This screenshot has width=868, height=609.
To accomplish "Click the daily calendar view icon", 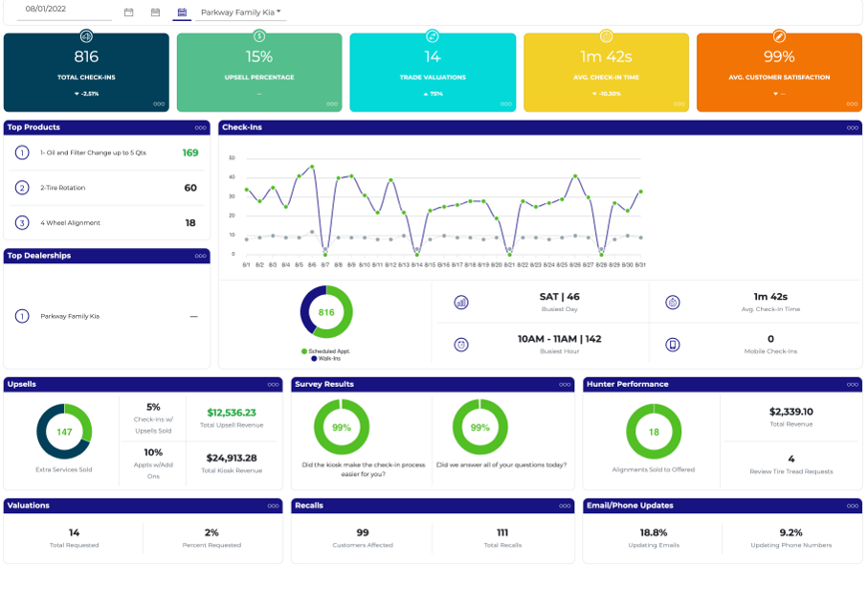I will [x=128, y=12].
